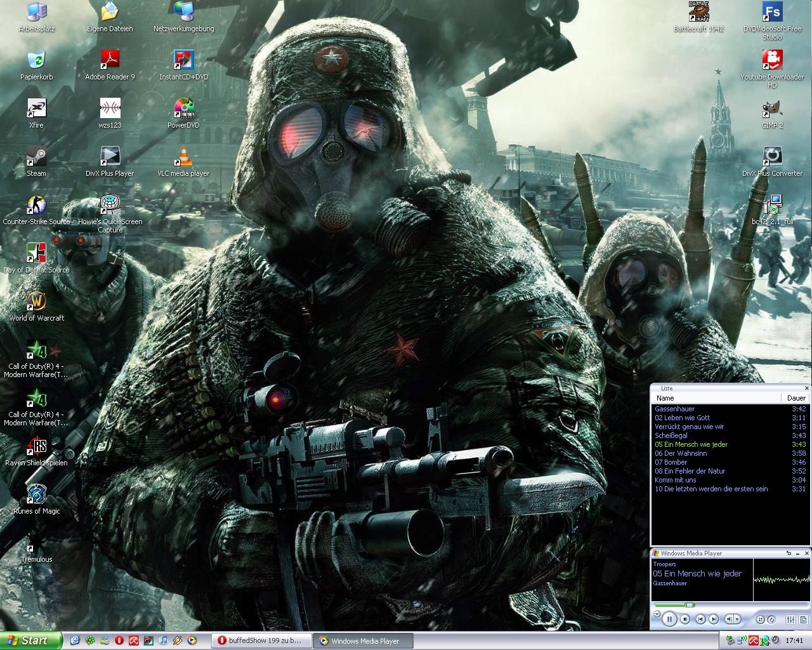812x650 pixels.
Task: Mute the Media Player sound
Action: click(x=729, y=619)
